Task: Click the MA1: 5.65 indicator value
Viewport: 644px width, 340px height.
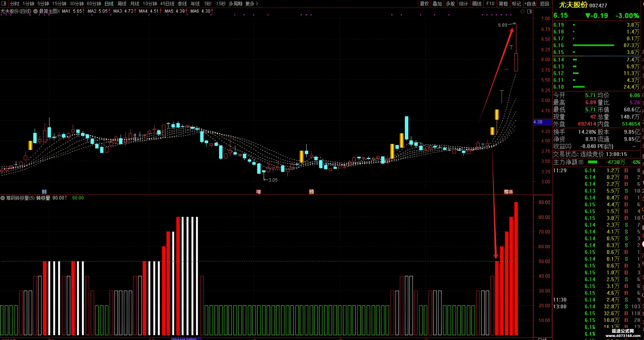Action: point(73,11)
